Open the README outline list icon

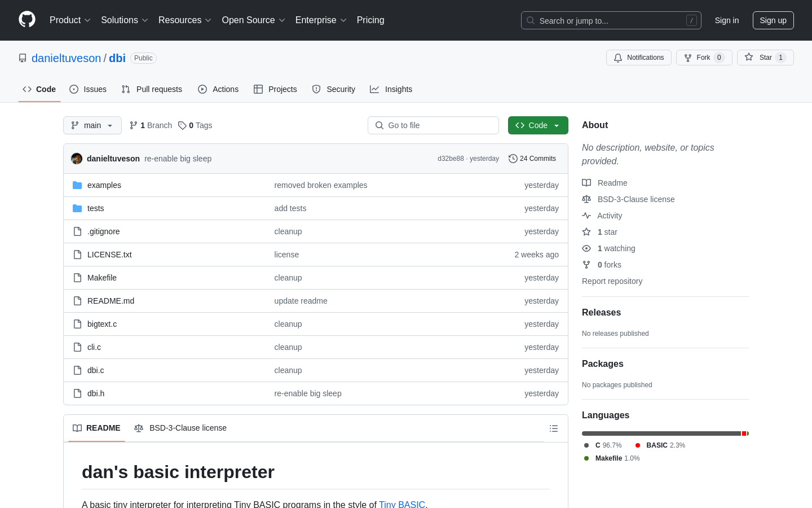[x=554, y=428]
